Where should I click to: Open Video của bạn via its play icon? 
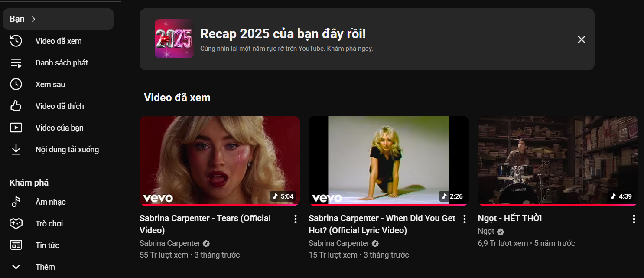point(16,128)
